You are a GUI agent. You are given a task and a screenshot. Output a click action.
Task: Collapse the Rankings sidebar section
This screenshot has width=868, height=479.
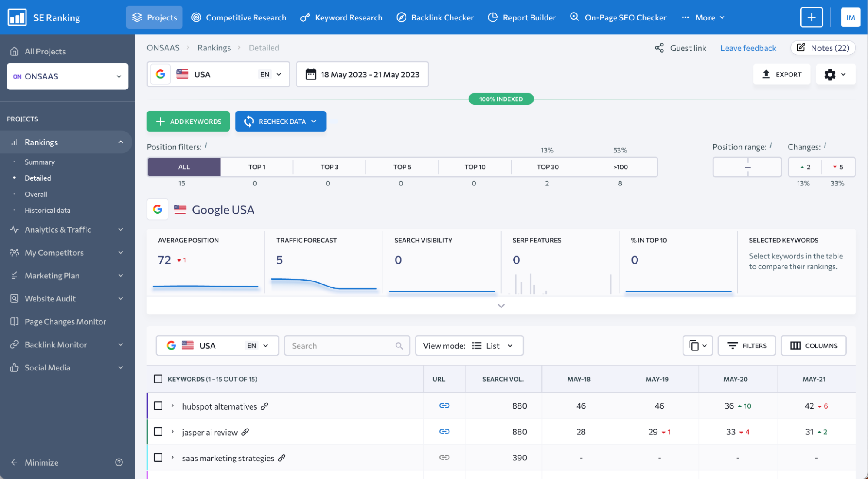121,142
